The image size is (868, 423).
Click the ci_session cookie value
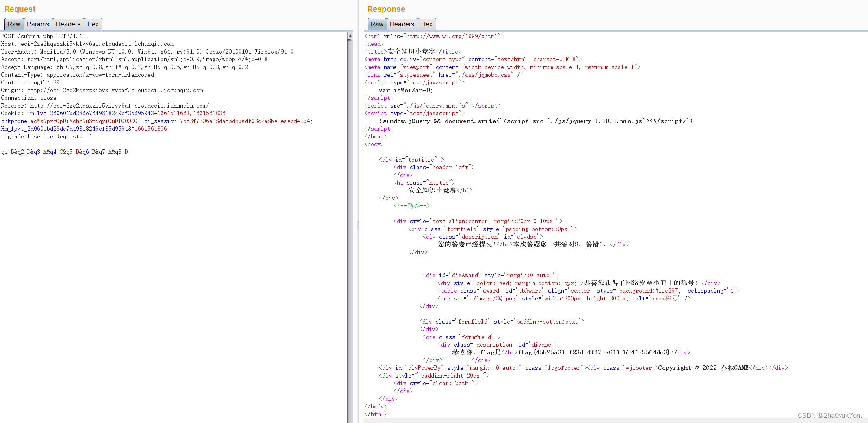pyautogui.click(x=245, y=121)
